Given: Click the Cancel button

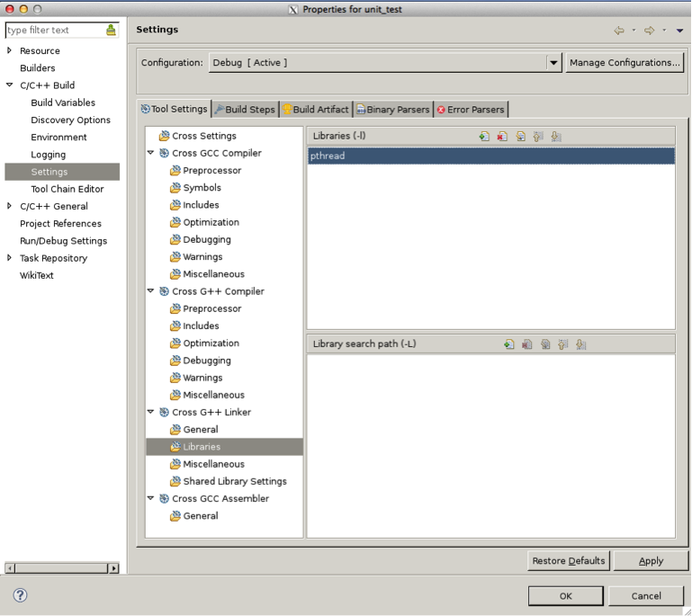Looking at the screenshot, I should [x=646, y=596].
